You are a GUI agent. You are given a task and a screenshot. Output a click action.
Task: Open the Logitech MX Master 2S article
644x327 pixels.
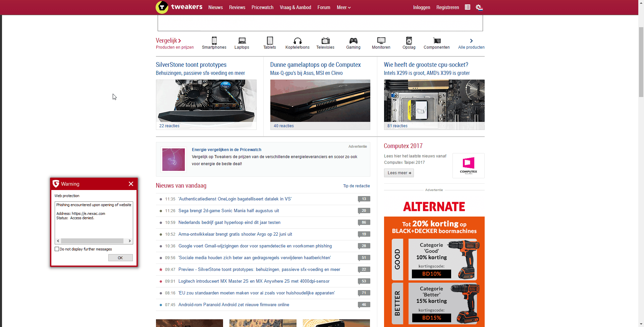(254, 281)
